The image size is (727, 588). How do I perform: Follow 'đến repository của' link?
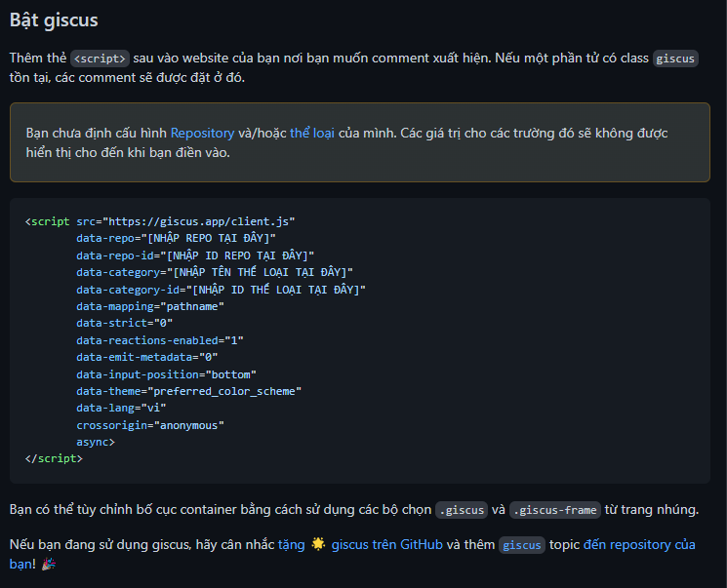click(x=639, y=544)
